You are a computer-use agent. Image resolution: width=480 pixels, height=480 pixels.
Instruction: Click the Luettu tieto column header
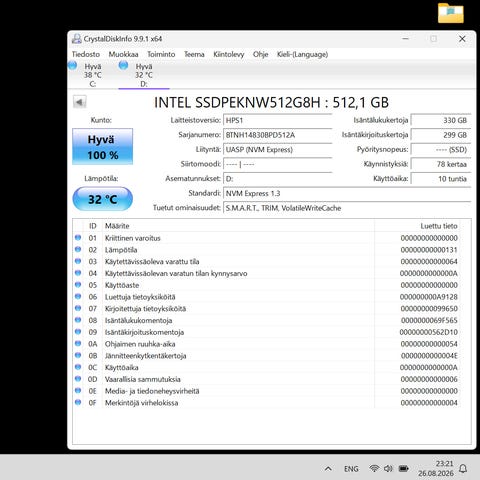click(x=439, y=226)
